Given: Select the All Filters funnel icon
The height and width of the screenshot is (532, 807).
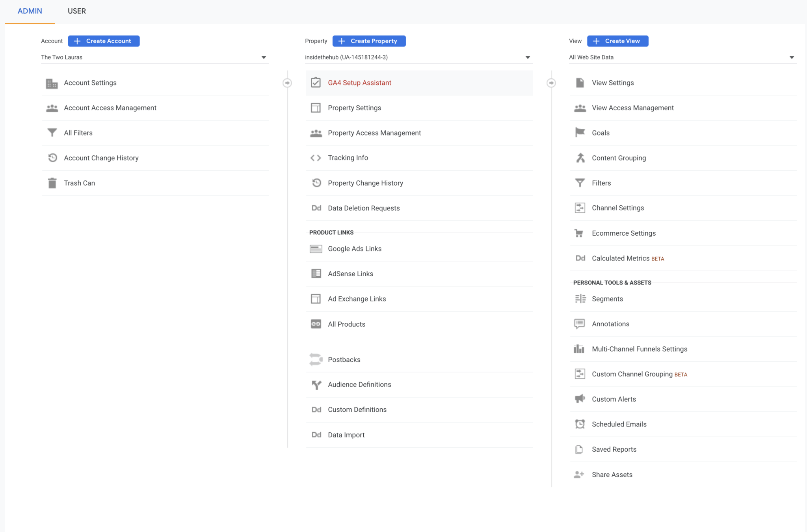Looking at the screenshot, I should pos(52,132).
